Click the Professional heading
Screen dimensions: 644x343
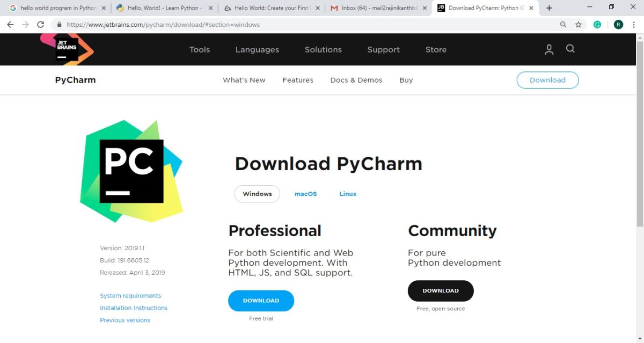pyautogui.click(x=275, y=231)
